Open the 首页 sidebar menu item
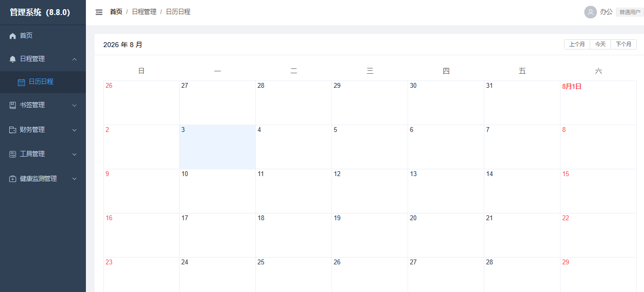Screen dimensions: 644x292 tap(43, 36)
